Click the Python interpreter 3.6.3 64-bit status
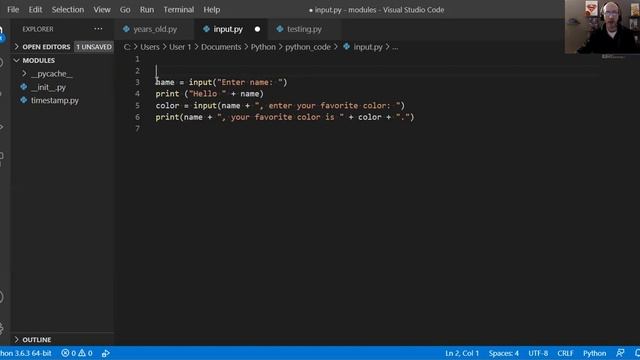The image size is (640, 360). pyautogui.click(x=25, y=353)
